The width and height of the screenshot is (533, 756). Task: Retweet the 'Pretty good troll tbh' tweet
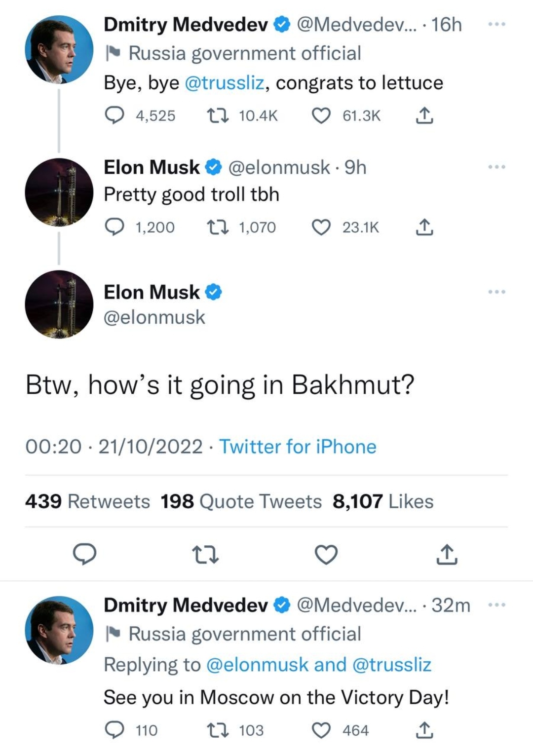point(217,227)
